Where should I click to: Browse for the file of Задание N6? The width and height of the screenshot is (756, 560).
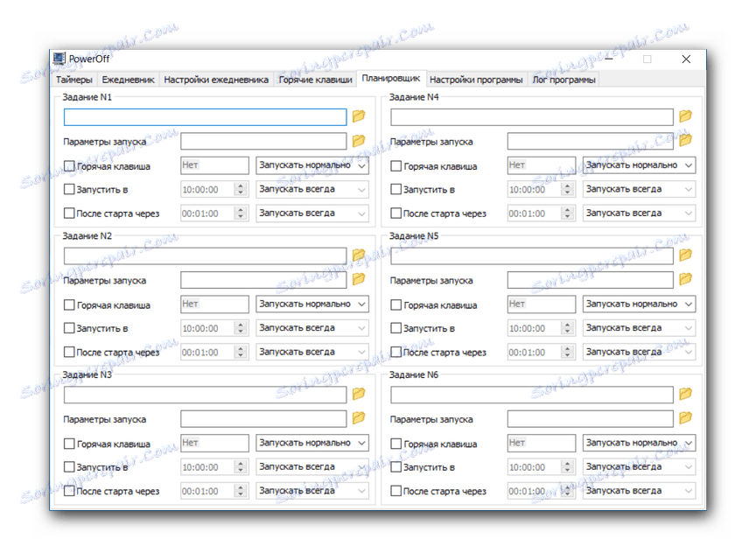pyautogui.click(x=686, y=394)
